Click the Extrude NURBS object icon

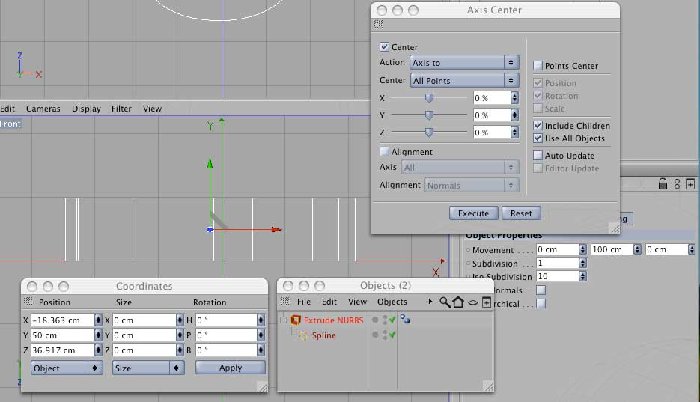tap(296, 320)
